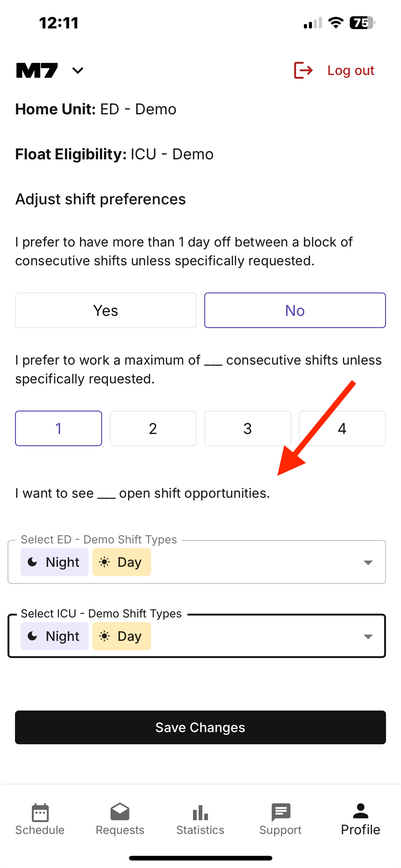
Task: Select Yes for more than 1 day off
Action: click(x=106, y=310)
